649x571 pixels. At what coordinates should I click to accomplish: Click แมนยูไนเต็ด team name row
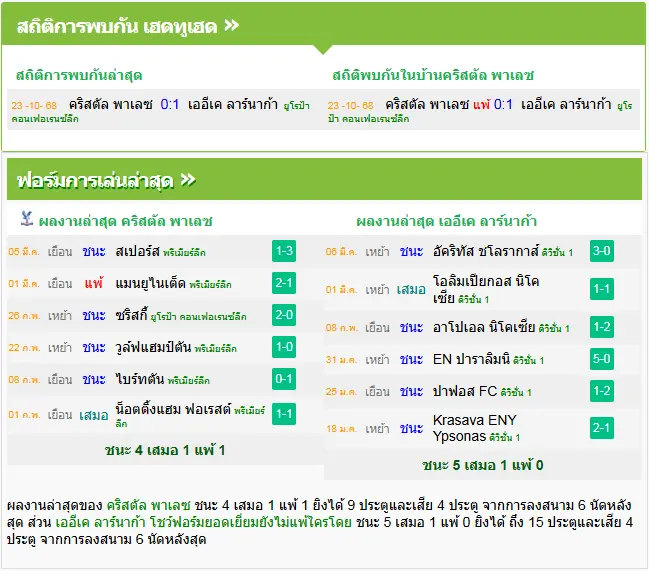click(150, 283)
